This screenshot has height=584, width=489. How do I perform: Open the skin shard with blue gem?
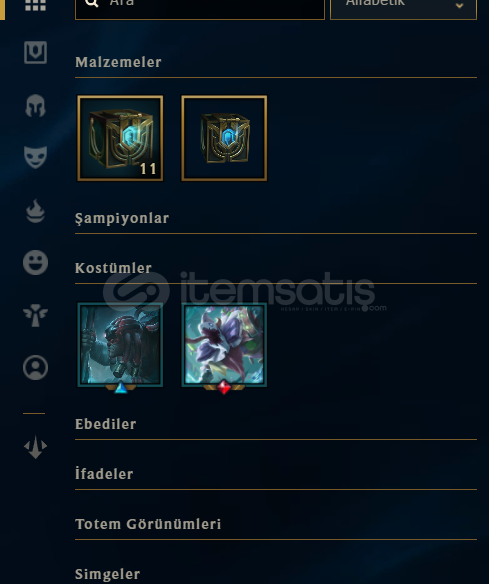[x=120, y=345]
